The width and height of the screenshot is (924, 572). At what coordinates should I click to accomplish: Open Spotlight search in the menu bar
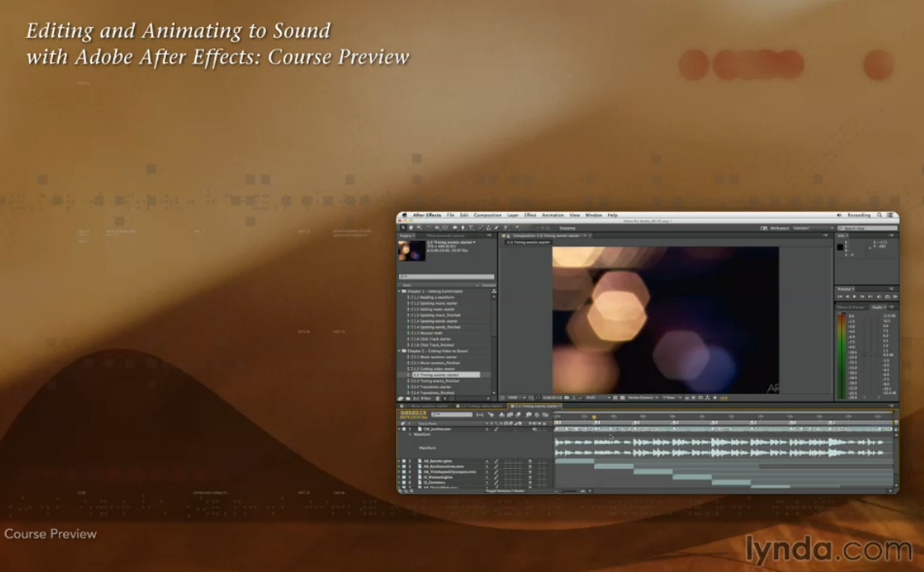pyautogui.click(x=880, y=215)
